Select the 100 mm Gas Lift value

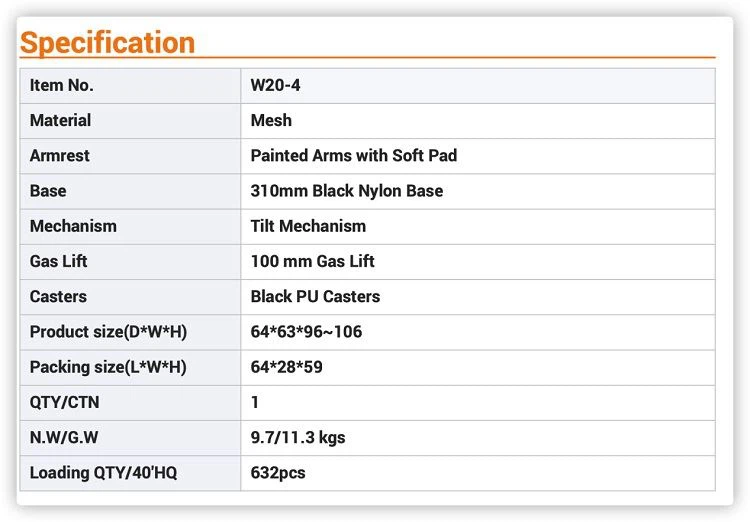[x=312, y=261]
